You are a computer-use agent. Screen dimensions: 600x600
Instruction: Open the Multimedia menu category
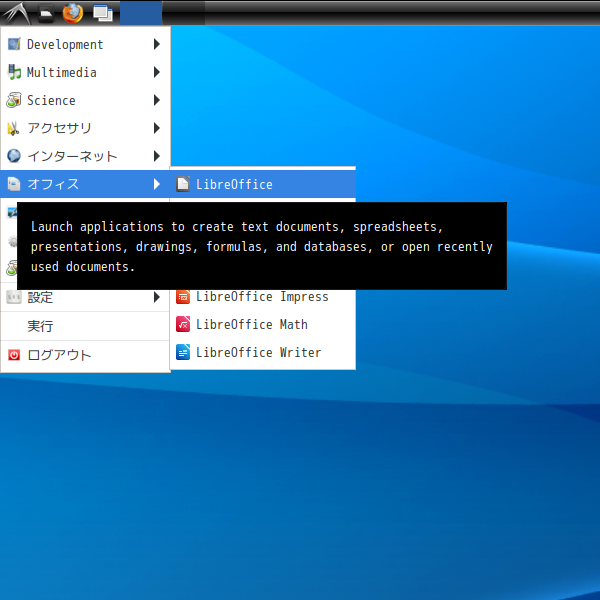tap(85, 72)
